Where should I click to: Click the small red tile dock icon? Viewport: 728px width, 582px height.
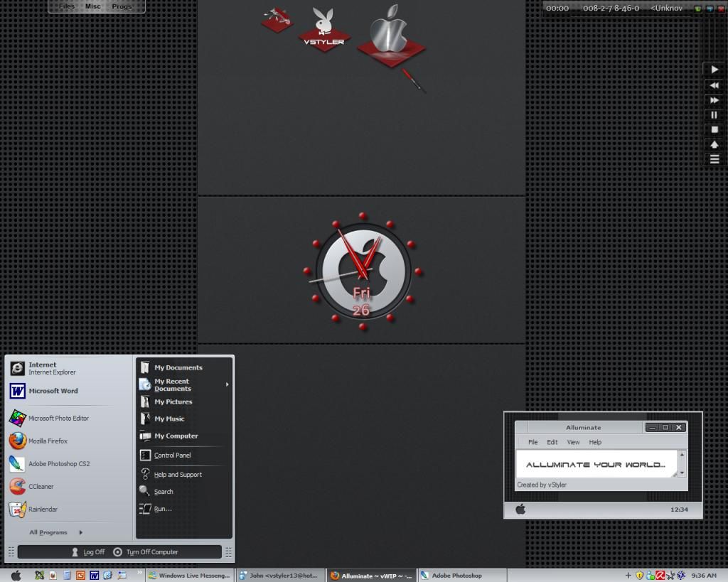[277, 19]
